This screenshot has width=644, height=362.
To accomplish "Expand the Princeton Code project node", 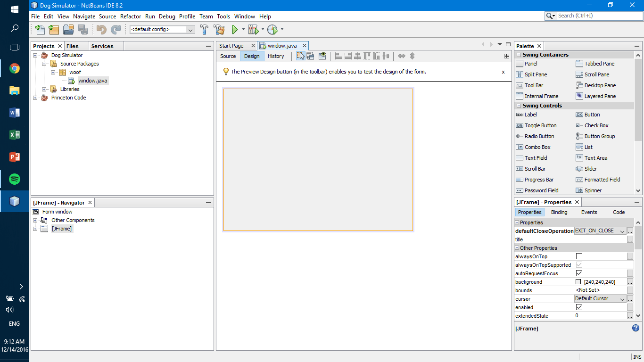I will (35, 98).
